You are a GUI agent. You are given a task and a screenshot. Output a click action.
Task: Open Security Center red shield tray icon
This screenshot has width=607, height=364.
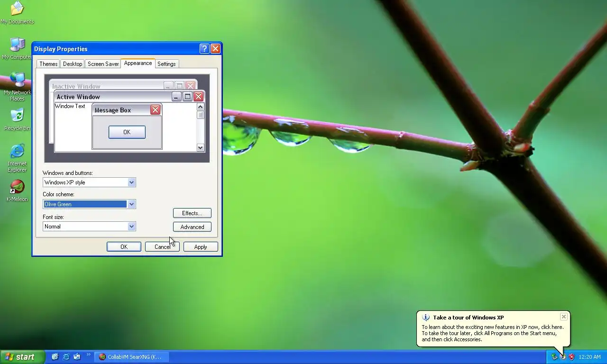coord(572,357)
